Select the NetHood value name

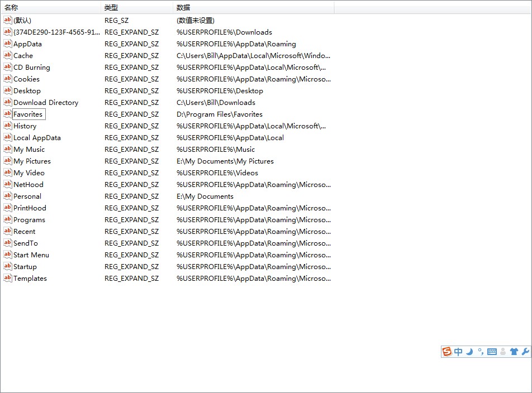pyautogui.click(x=28, y=185)
